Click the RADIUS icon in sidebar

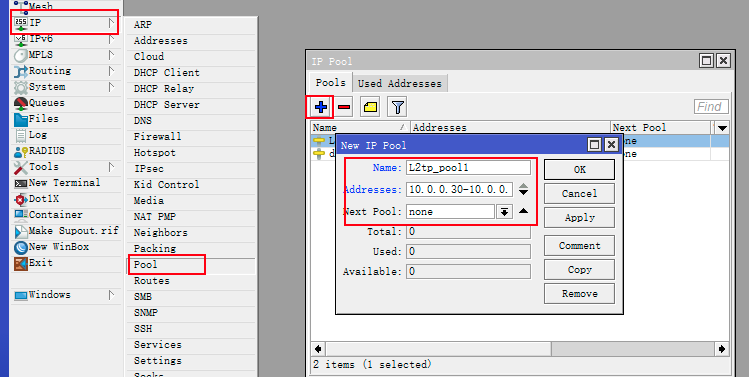click(x=21, y=151)
